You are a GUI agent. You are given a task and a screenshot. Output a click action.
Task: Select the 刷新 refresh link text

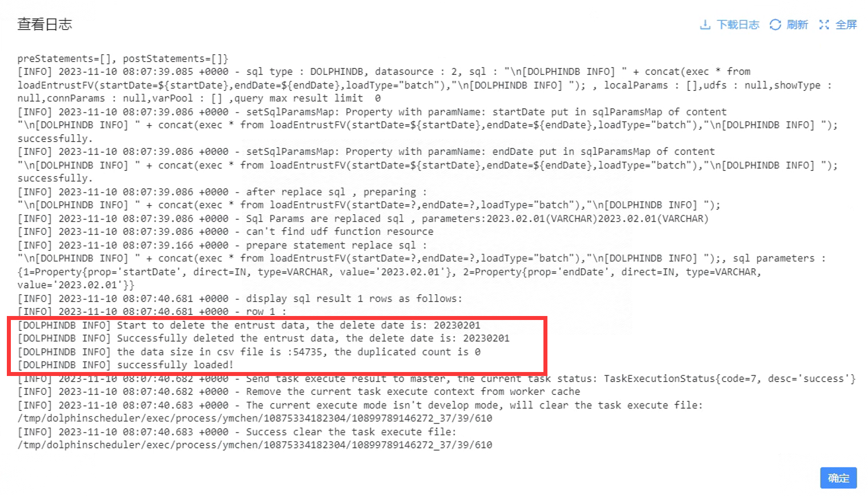pos(797,25)
